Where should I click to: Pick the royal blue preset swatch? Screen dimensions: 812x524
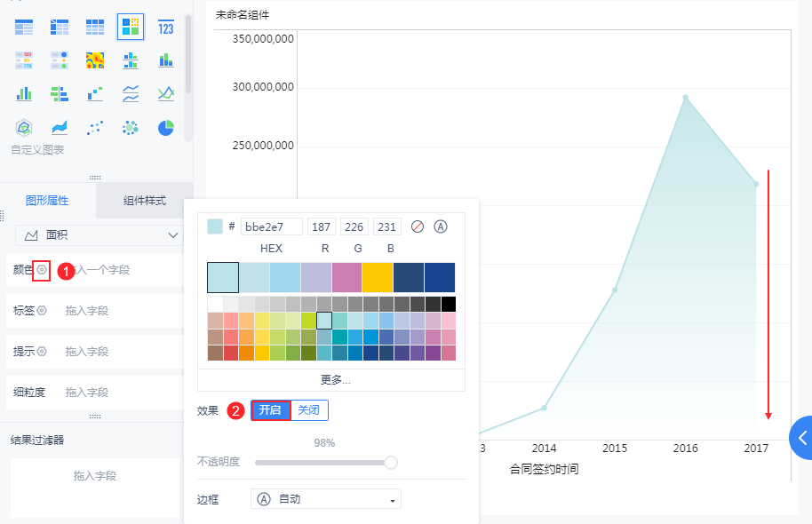440,277
